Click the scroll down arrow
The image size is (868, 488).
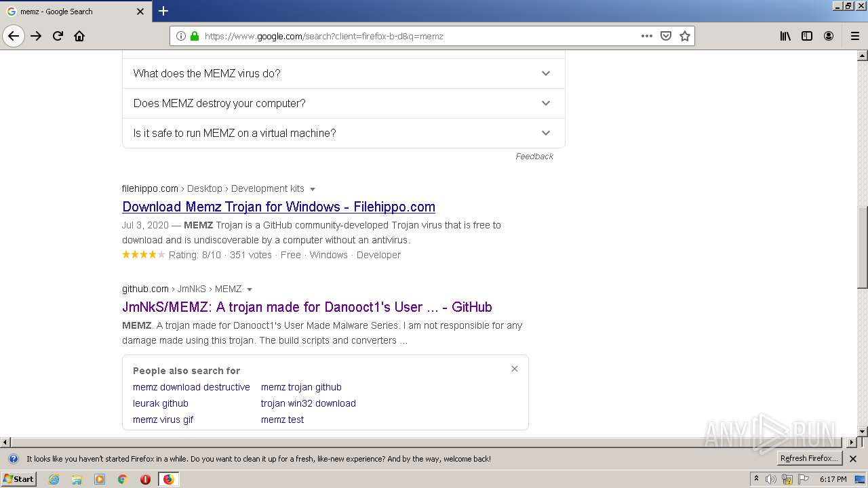click(x=863, y=432)
